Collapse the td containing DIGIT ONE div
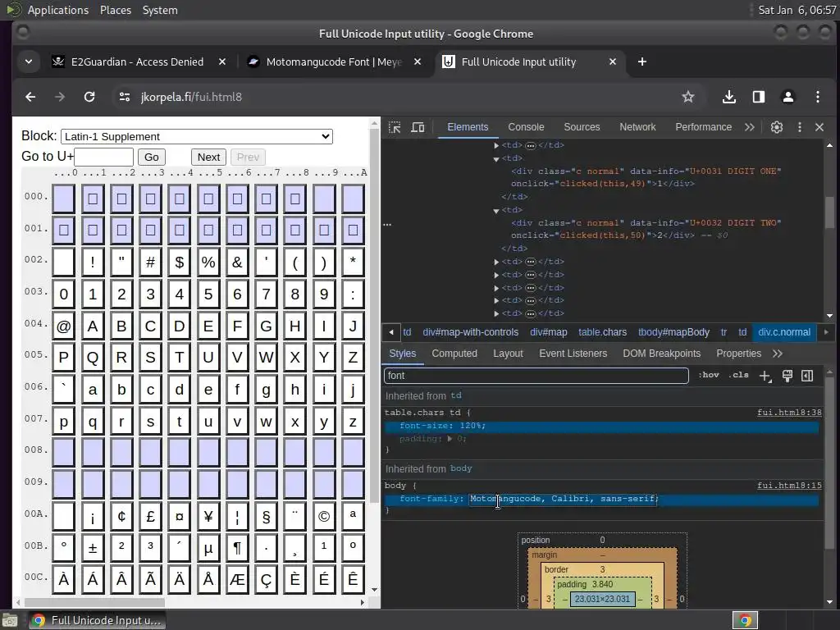Viewport: 840px width, 630px height. coord(496,158)
